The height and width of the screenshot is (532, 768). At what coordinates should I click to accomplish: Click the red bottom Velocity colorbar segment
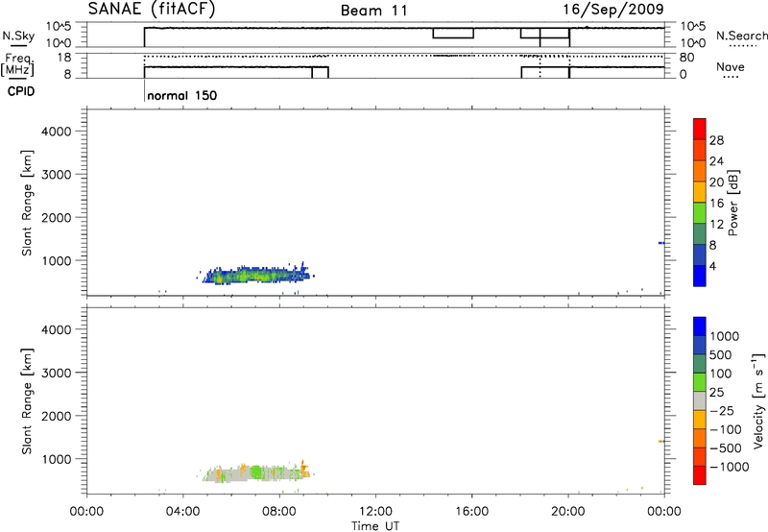pos(700,475)
